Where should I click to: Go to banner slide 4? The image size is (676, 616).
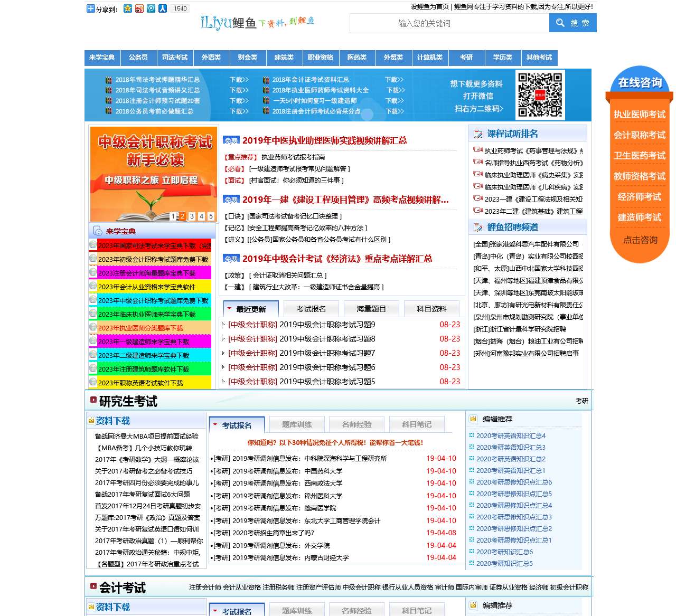pyautogui.click(x=201, y=216)
